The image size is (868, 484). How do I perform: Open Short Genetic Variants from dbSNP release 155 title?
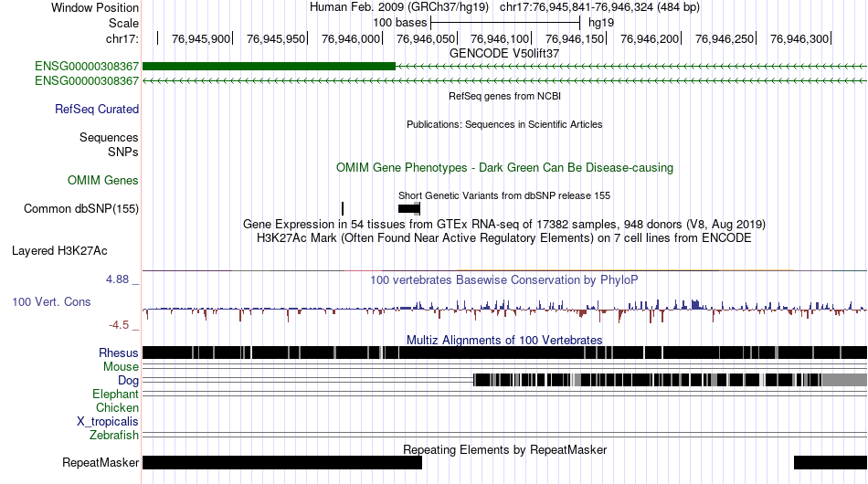tap(504, 195)
